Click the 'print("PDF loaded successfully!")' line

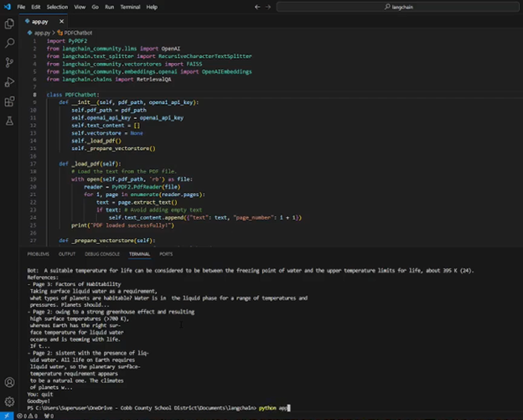click(122, 226)
